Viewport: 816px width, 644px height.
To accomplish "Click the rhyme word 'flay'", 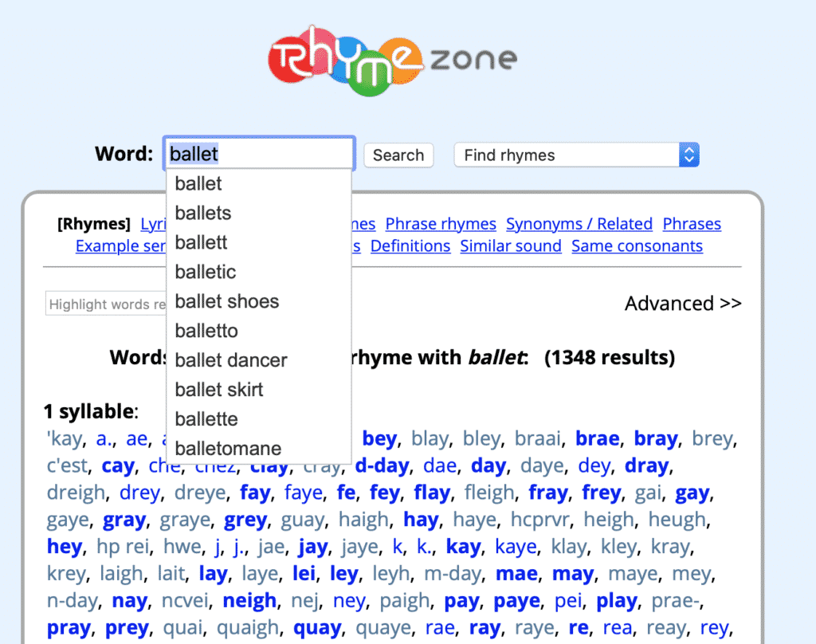I will click(x=432, y=493).
